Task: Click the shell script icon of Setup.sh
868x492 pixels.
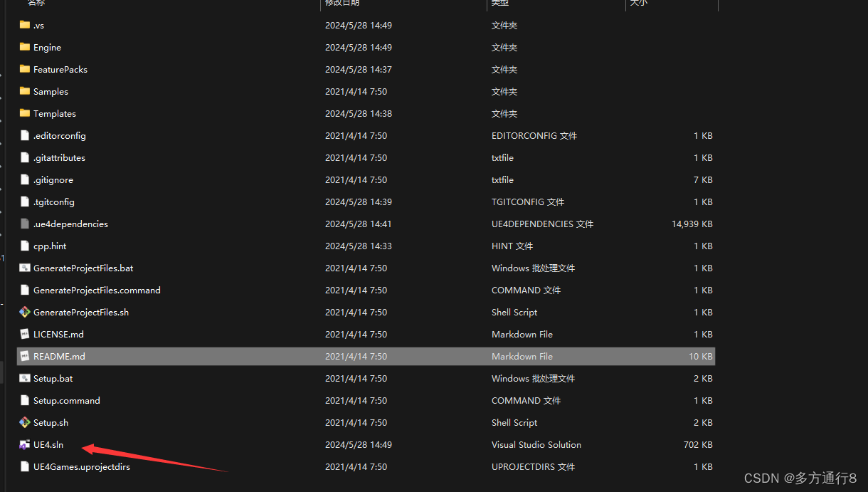Action: coord(25,422)
